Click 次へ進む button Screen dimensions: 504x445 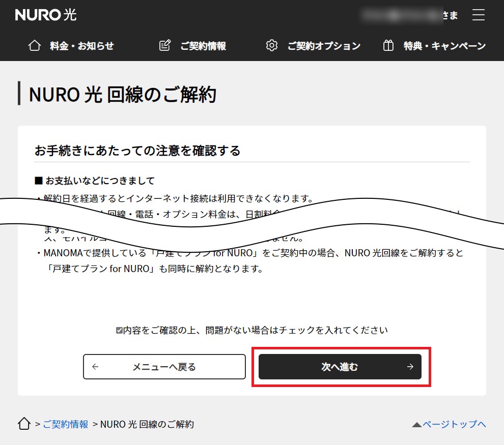tap(340, 367)
